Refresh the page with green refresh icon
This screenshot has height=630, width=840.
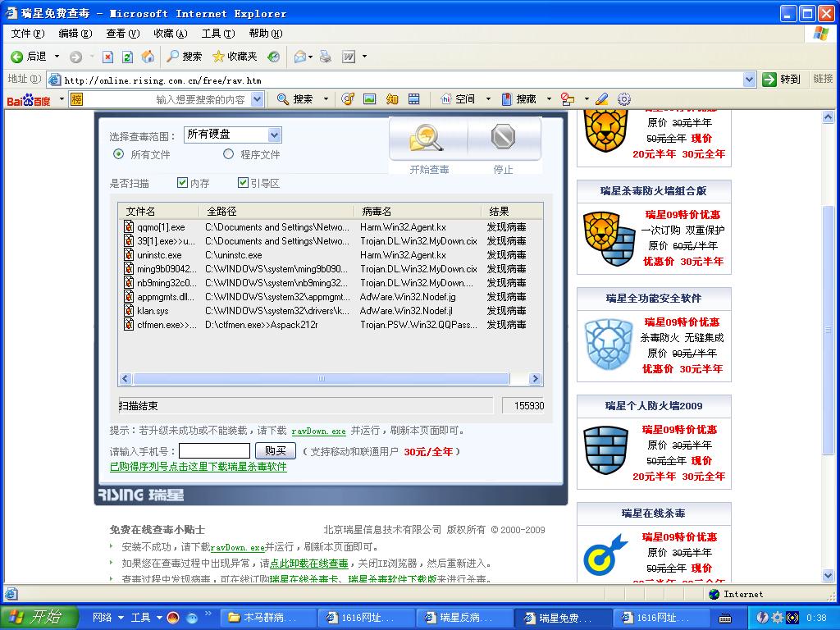[x=127, y=57]
